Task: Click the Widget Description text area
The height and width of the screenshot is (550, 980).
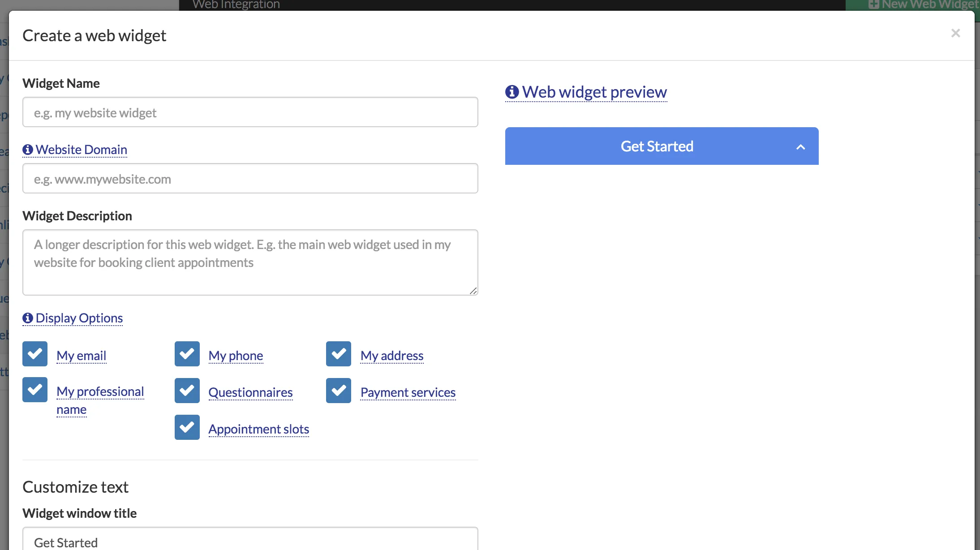Action: pyautogui.click(x=250, y=262)
